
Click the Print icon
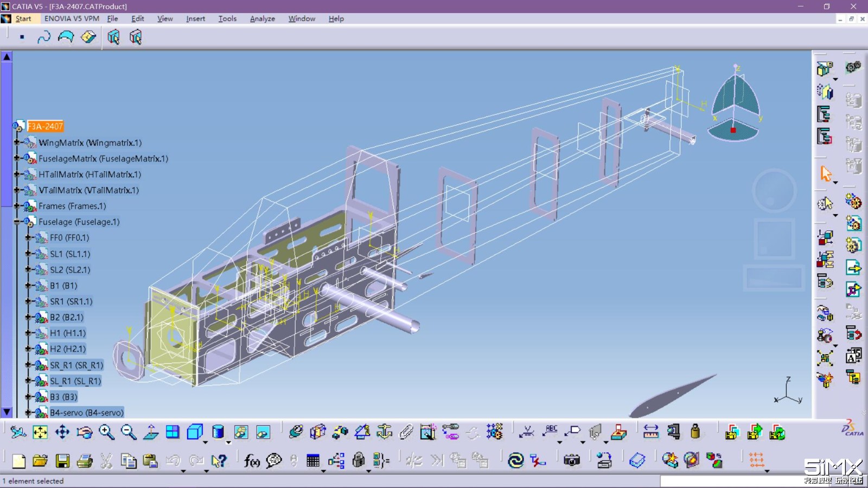point(85,461)
